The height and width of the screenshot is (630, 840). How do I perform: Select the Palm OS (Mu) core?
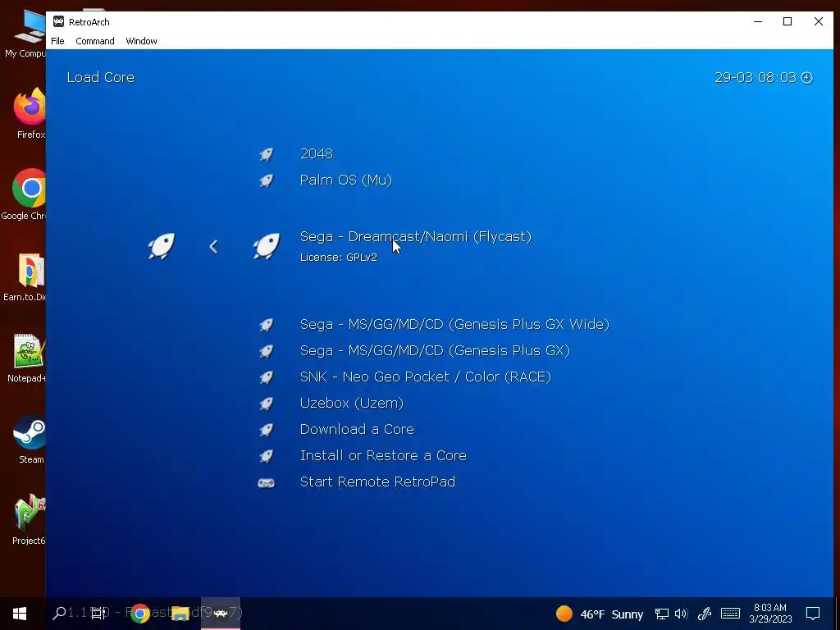click(346, 180)
